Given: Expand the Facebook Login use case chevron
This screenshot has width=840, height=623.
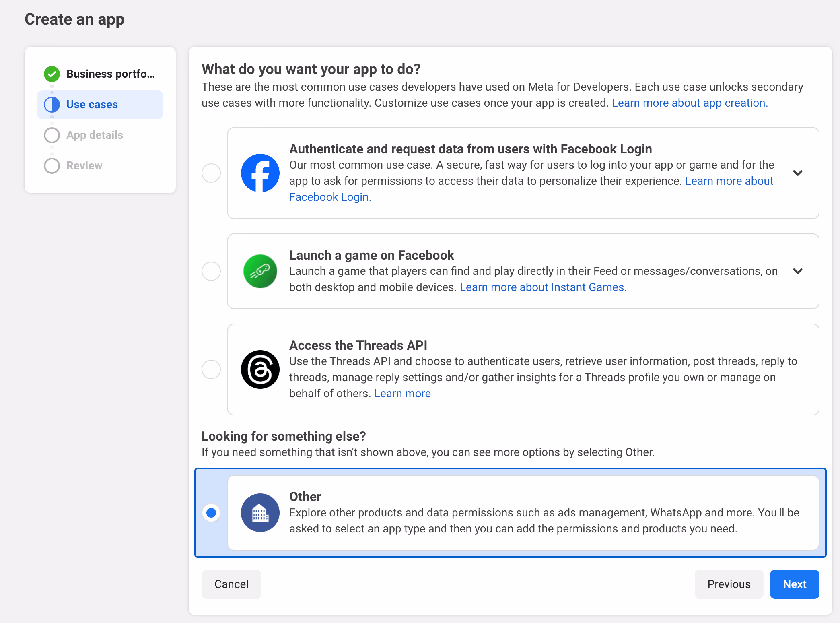Looking at the screenshot, I should [798, 173].
